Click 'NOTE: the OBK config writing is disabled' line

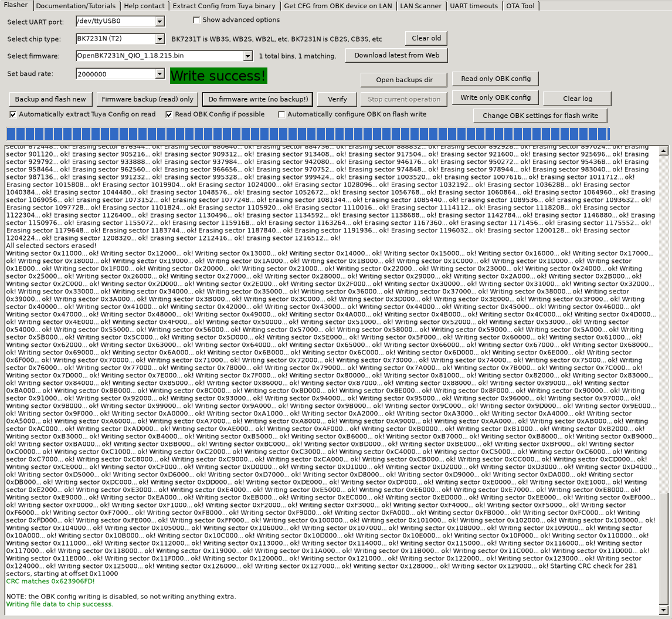(121, 597)
